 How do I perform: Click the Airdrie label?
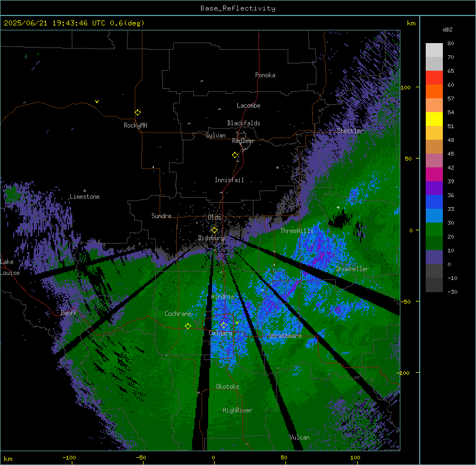point(223,297)
